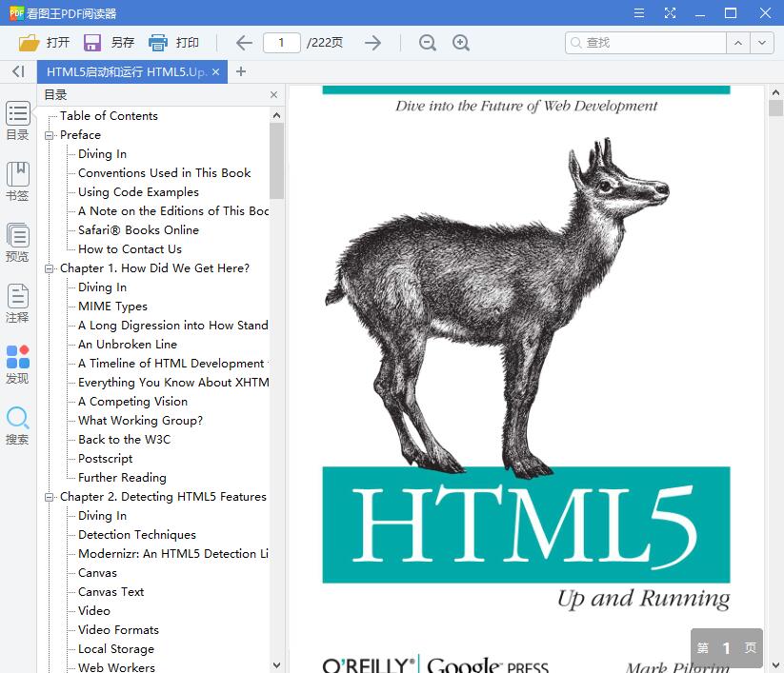Collapse the sidebar with the chevron

[x=17, y=71]
